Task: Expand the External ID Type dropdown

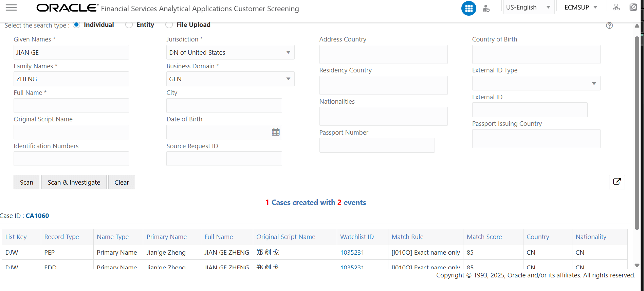Action: [x=594, y=83]
